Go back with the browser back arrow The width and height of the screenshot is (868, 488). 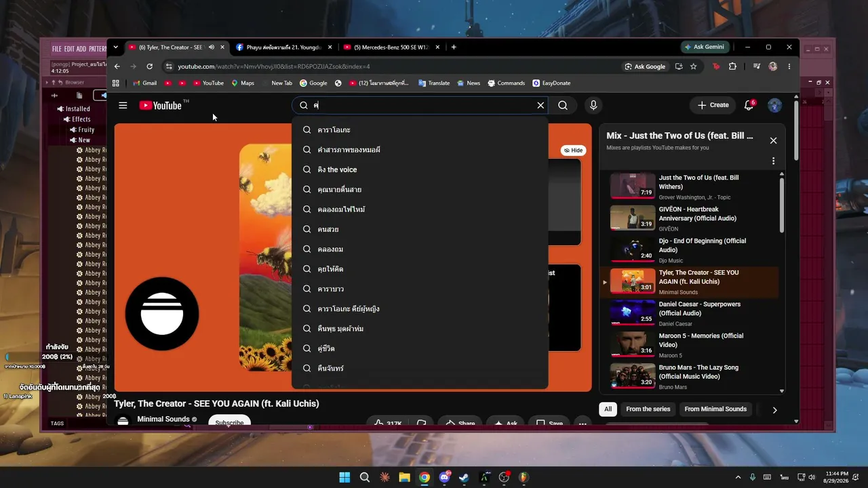117,66
